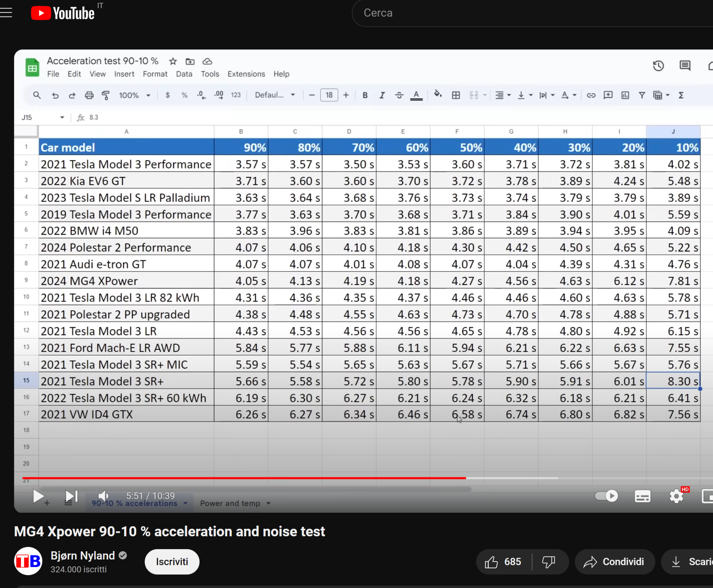The image size is (713, 588).
Task: Click the insert link icon
Action: point(591,95)
